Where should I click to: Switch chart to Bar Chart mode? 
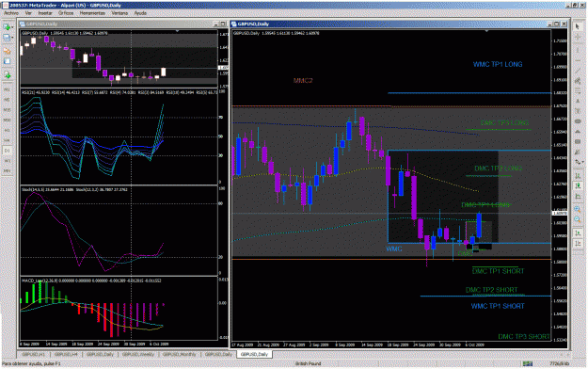tap(578, 175)
